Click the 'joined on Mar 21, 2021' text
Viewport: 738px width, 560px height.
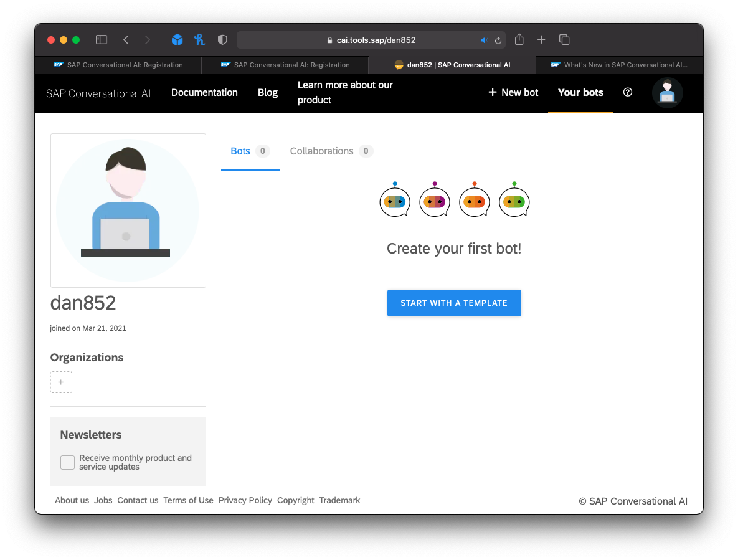pos(88,328)
